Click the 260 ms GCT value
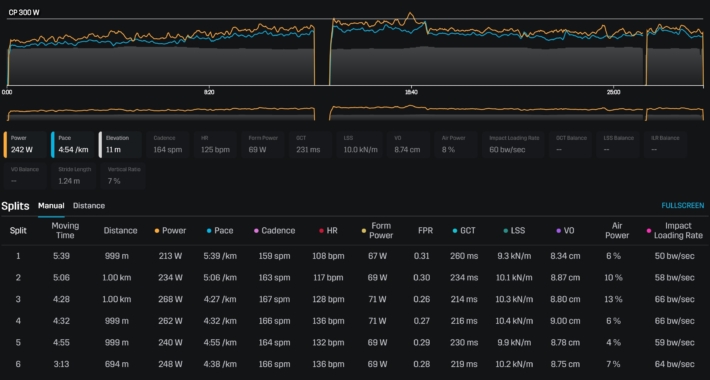The height and width of the screenshot is (380, 710). coord(464,256)
